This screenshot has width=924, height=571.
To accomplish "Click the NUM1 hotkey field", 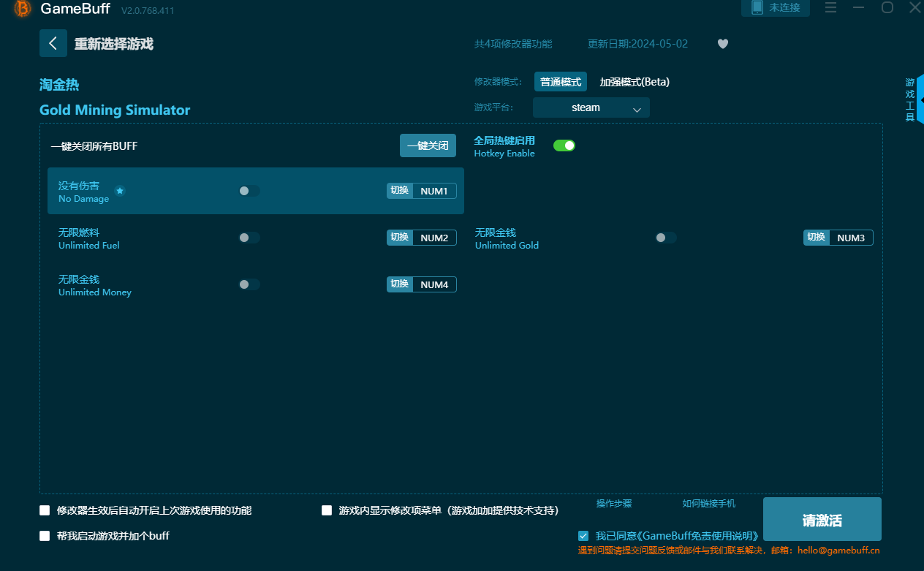I will coord(434,191).
